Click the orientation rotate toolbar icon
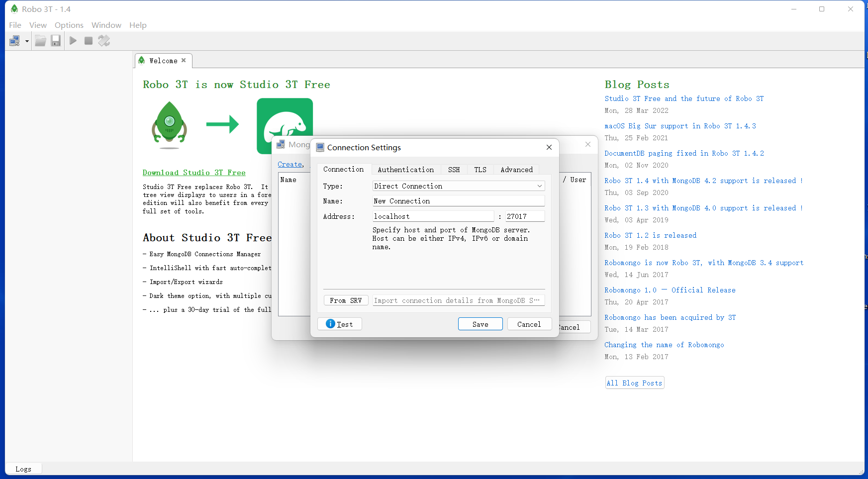The image size is (868, 479). click(x=104, y=41)
